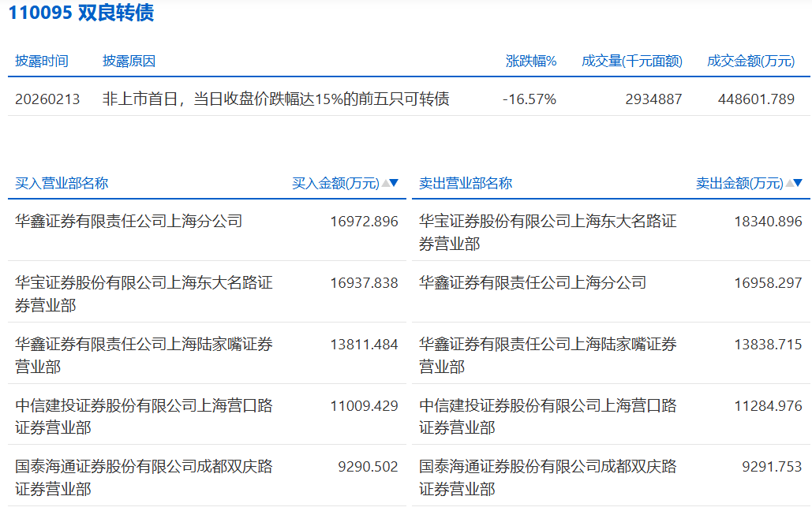This screenshot has width=812, height=511.
Task: Click the disclosure date 20260213
Action: (x=47, y=99)
